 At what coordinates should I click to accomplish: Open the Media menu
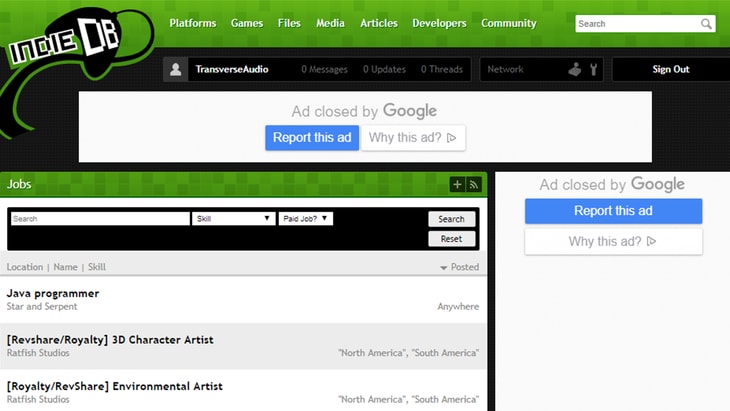click(x=330, y=23)
